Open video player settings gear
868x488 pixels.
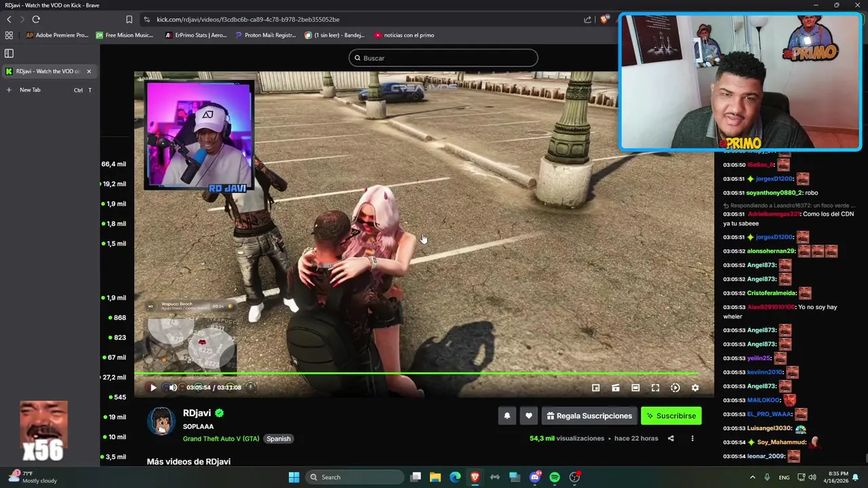coord(695,388)
